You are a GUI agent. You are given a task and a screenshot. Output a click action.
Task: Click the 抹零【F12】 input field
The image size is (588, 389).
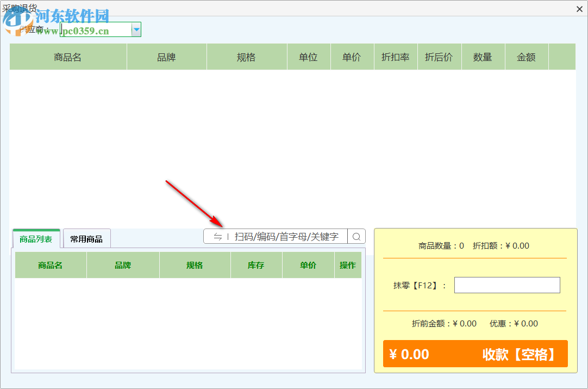(507, 285)
